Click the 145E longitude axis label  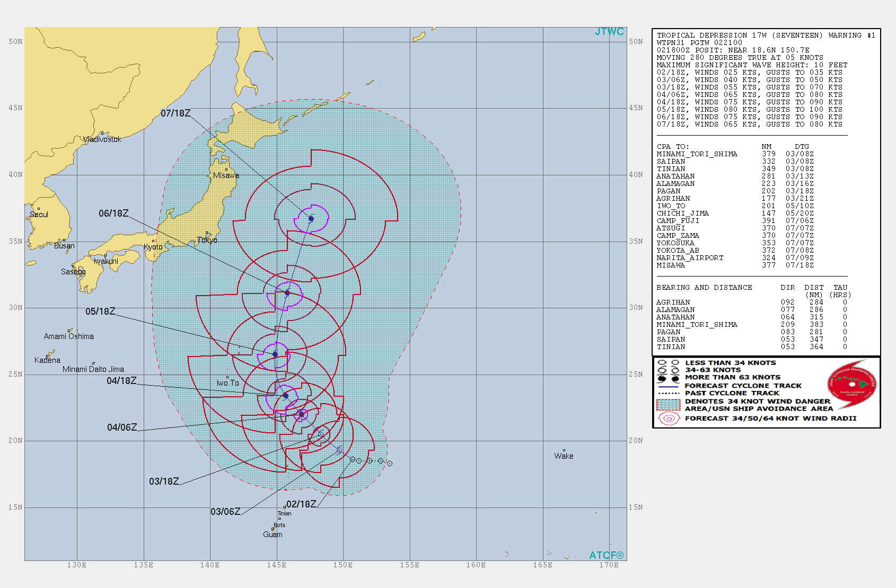(276, 565)
